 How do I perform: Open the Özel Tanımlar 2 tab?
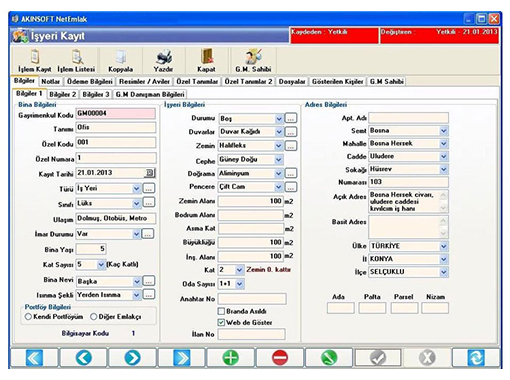[248, 81]
